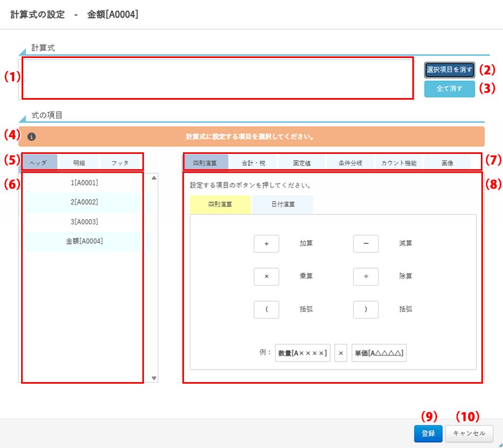503x448 pixels.
Task: Switch to 日付演算 sub-tab
Action: [x=282, y=204]
